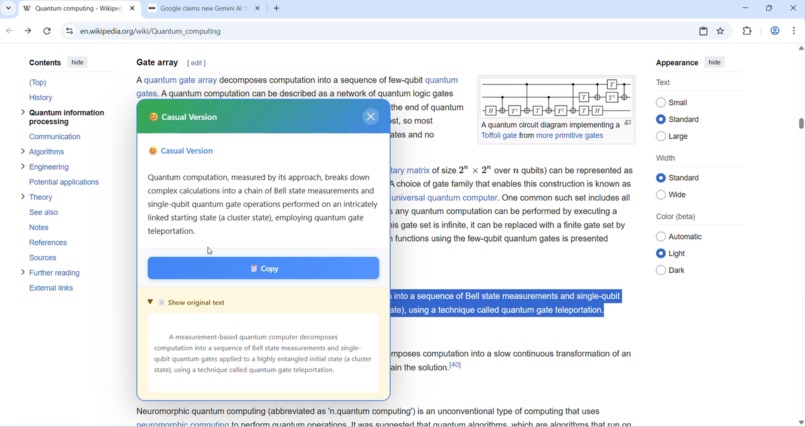This screenshot has height=427, width=806.
Task: Expand the Quantum information processing section
Action: [23, 112]
